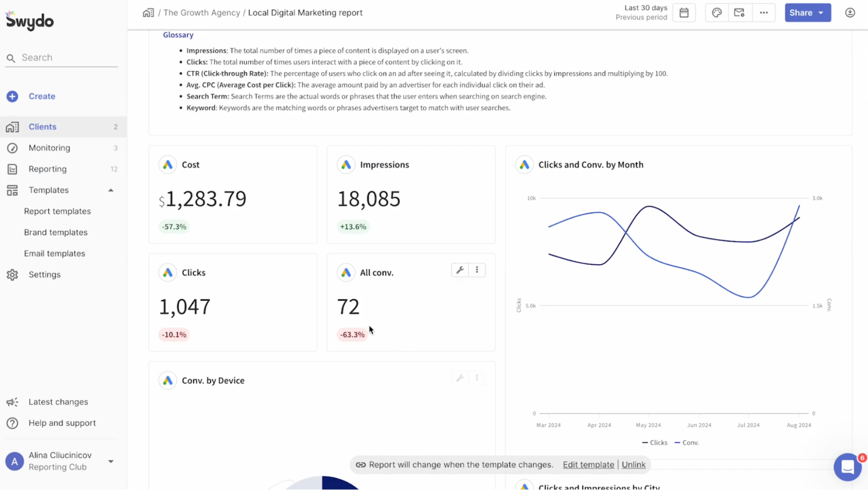
Task: Toggle the Conv. legend series
Action: (x=686, y=443)
